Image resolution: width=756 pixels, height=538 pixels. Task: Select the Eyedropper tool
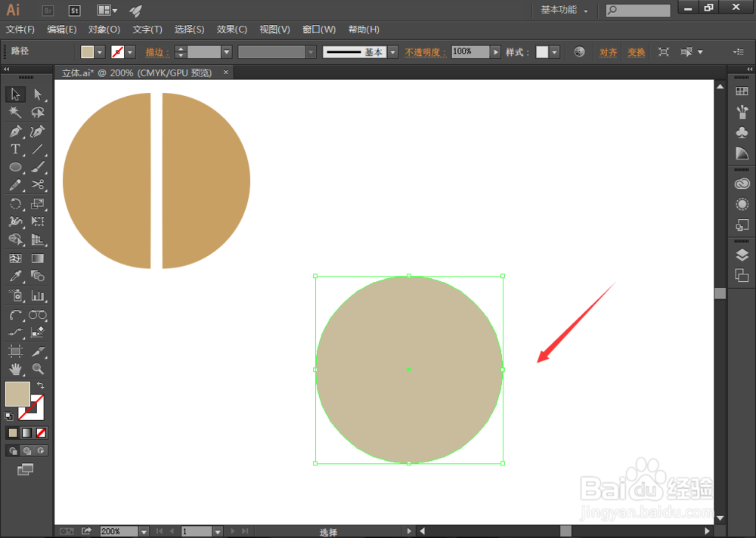point(15,277)
